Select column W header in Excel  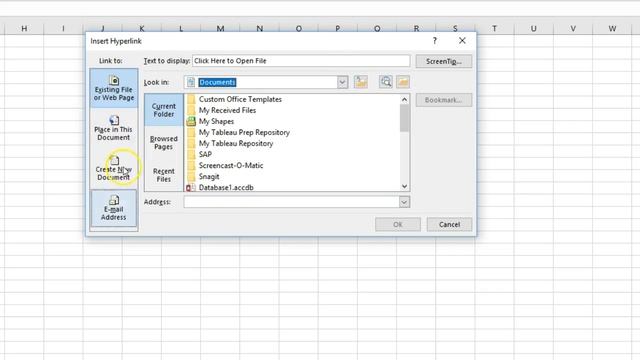pos(612,29)
